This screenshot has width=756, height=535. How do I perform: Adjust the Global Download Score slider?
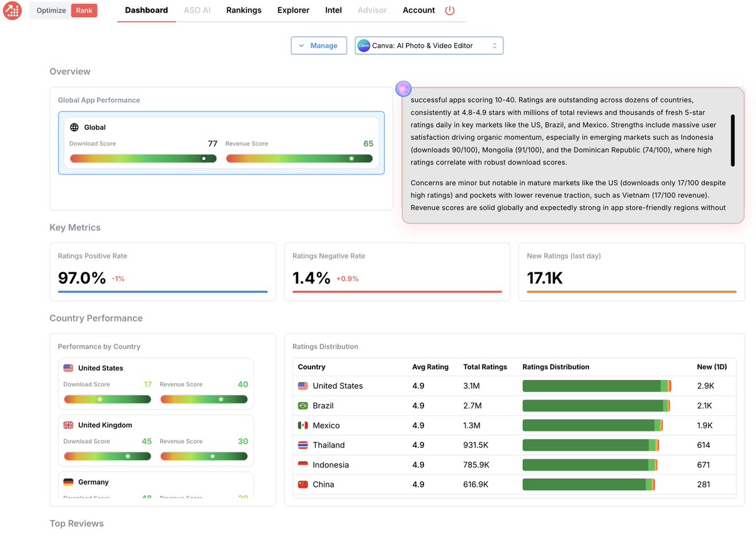203,158
